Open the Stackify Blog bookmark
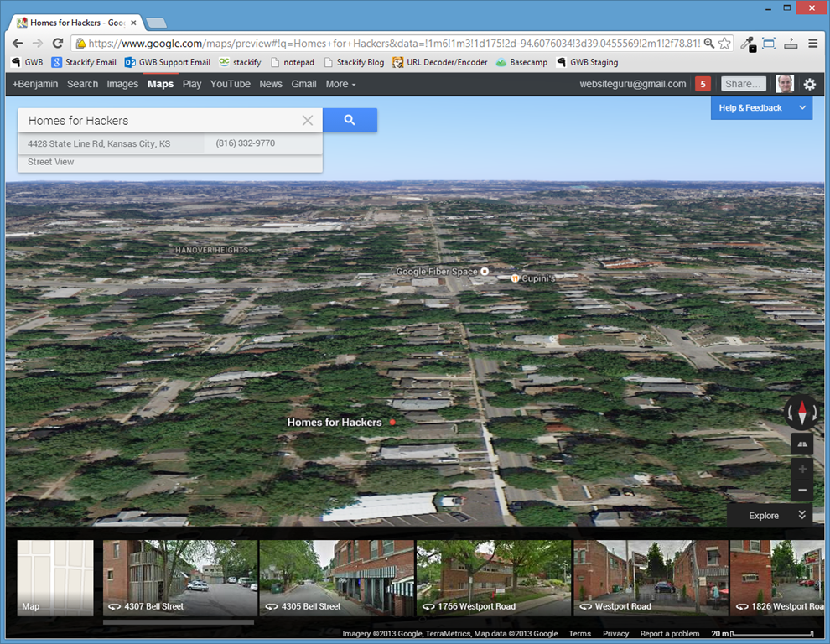 click(x=354, y=63)
